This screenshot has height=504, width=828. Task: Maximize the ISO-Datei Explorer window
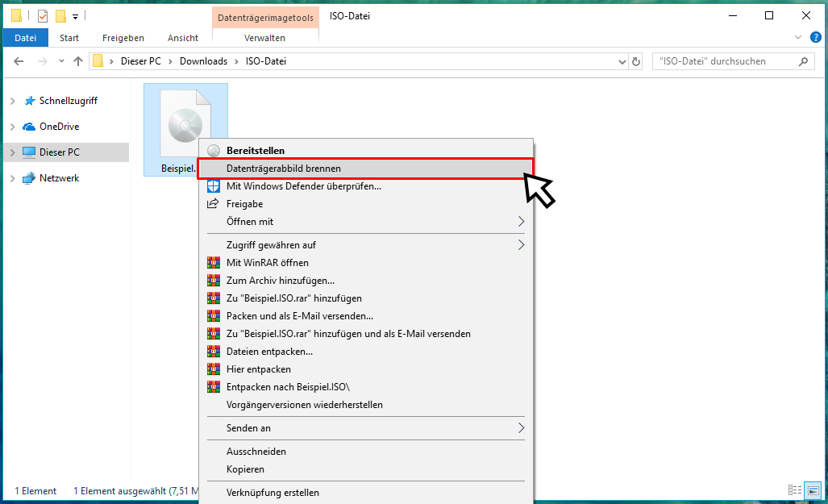tap(769, 16)
